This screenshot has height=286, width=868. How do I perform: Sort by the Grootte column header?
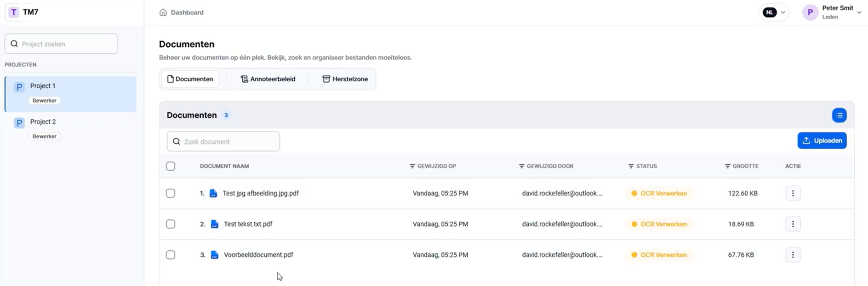(x=745, y=166)
